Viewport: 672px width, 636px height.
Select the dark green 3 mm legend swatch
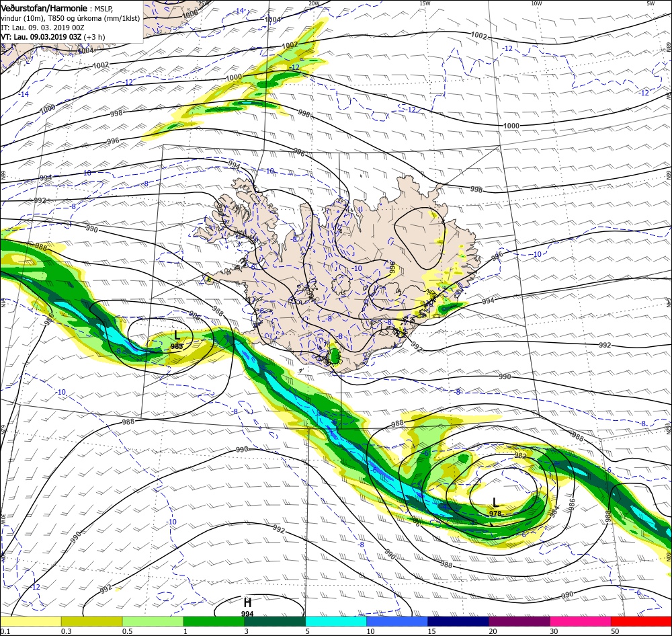click(275, 621)
